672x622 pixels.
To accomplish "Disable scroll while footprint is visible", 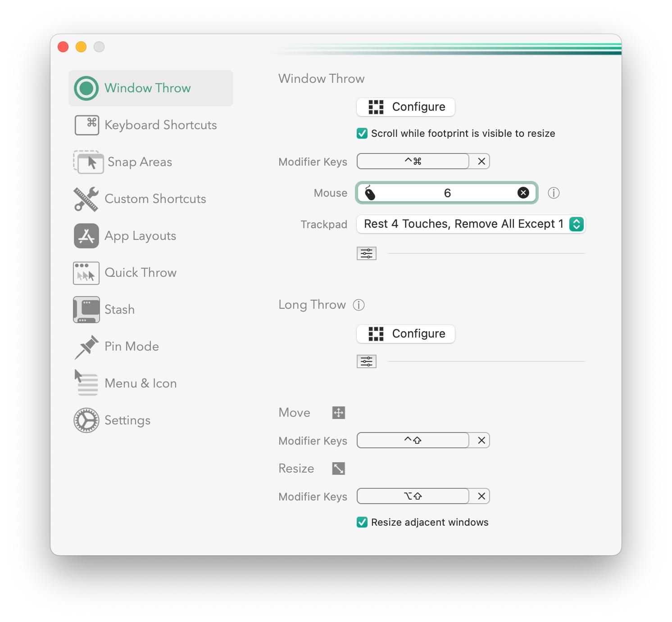I will [x=362, y=133].
